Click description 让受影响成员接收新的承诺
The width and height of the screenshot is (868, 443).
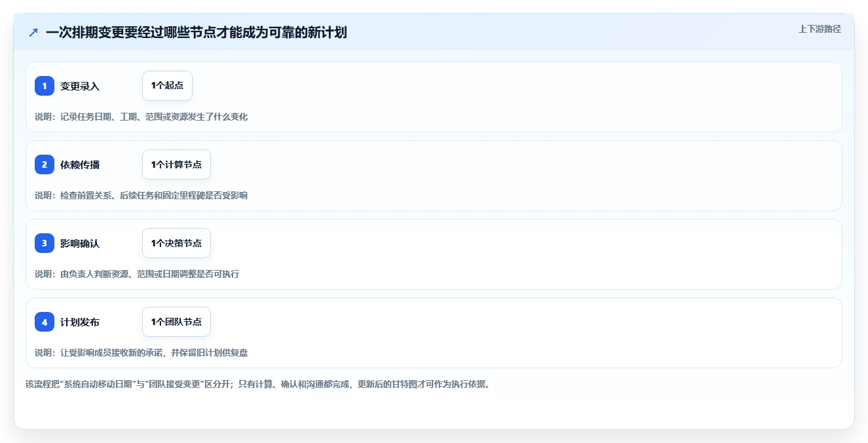[x=111, y=353]
